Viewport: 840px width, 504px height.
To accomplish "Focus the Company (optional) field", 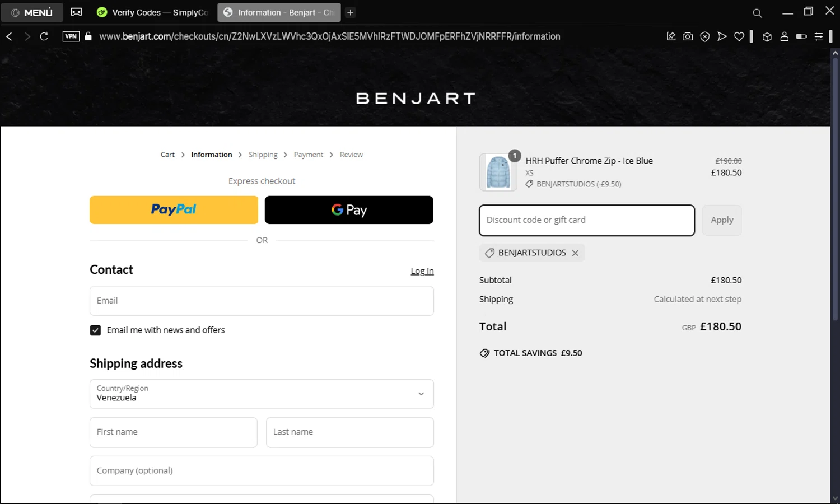I will [x=262, y=471].
